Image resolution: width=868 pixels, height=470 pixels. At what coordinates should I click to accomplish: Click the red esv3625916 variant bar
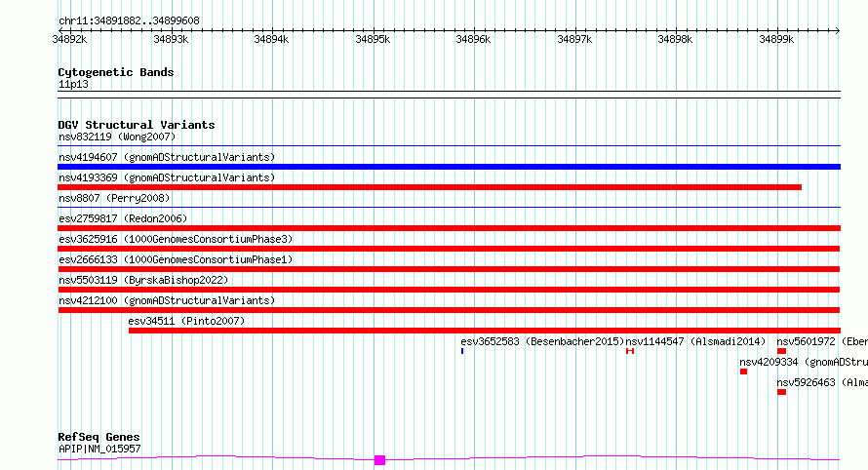click(449, 249)
